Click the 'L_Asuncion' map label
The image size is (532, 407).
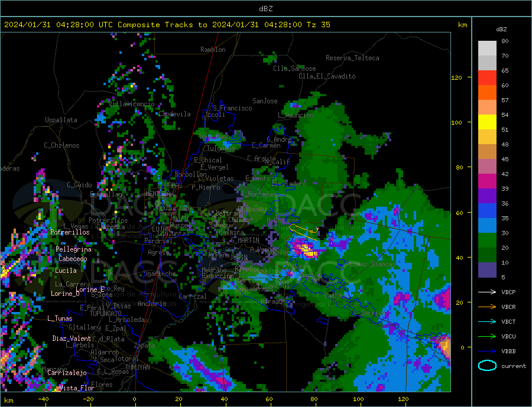tap(296, 115)
